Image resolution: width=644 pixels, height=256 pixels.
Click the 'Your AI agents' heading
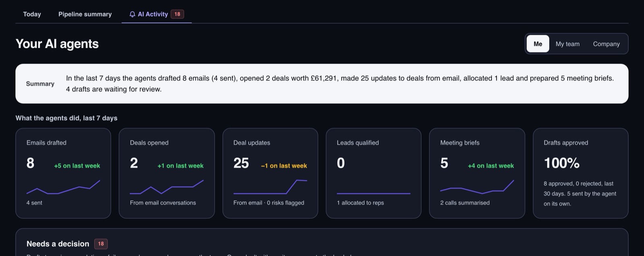point(57,43)
